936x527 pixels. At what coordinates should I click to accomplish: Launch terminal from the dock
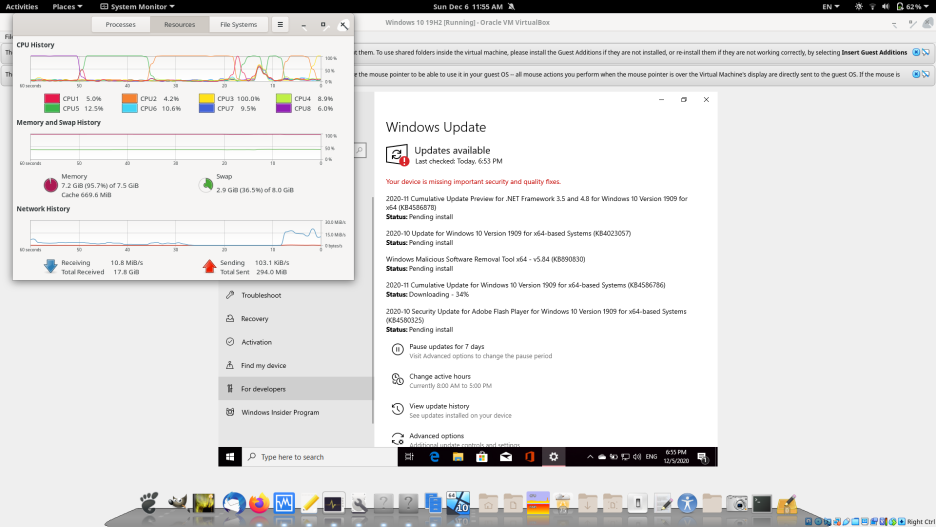(x=762, y=504)
